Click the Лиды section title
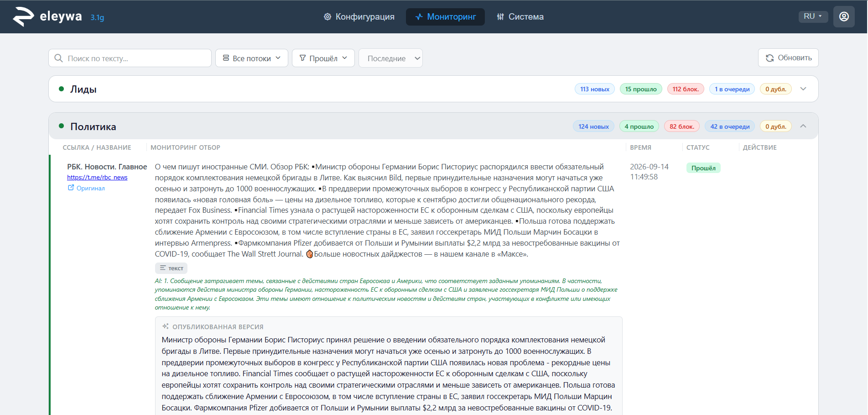Viewport: 868px width, 415px height. point(83,89)
